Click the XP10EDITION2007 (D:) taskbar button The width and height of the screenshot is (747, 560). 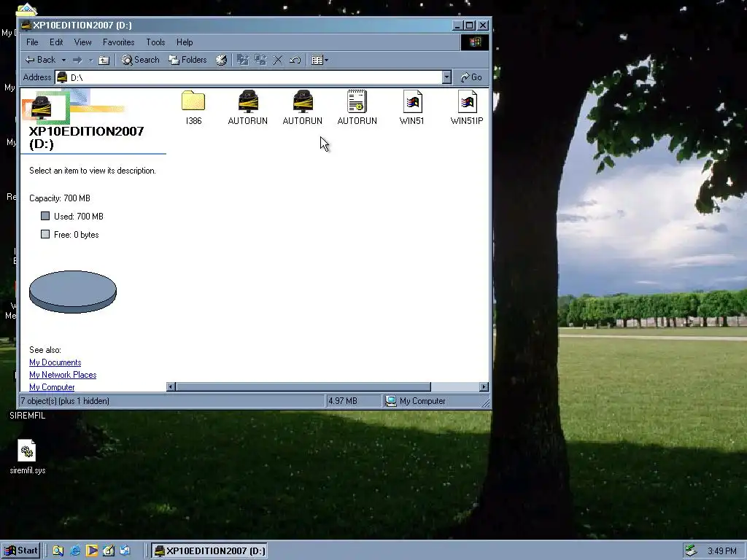coord(209,551)
